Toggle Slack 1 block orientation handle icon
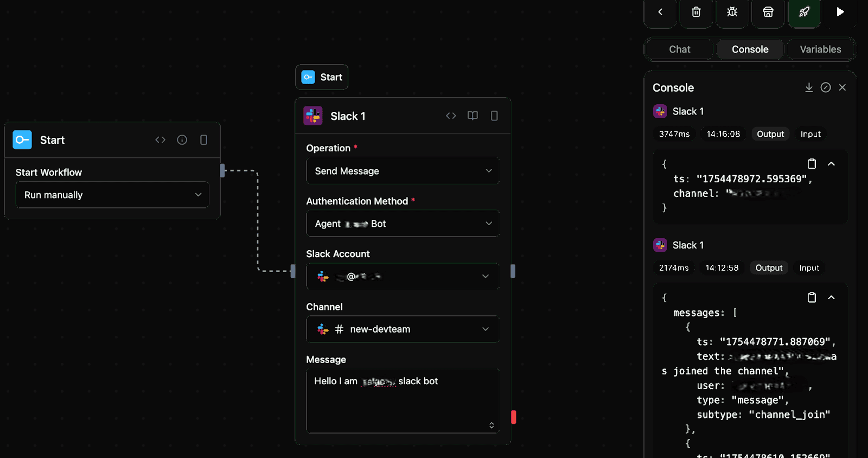The image size is (868, 458). click(x=494, y=116)
